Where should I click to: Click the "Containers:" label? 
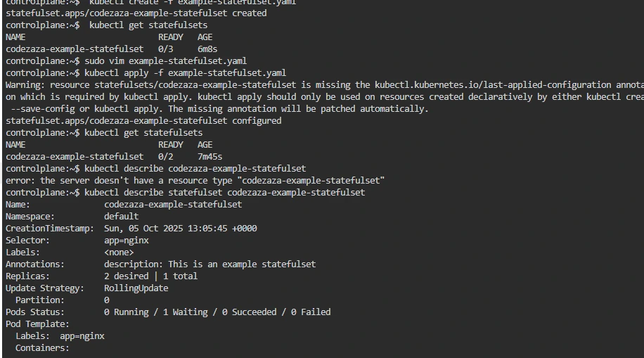(42, 348)
